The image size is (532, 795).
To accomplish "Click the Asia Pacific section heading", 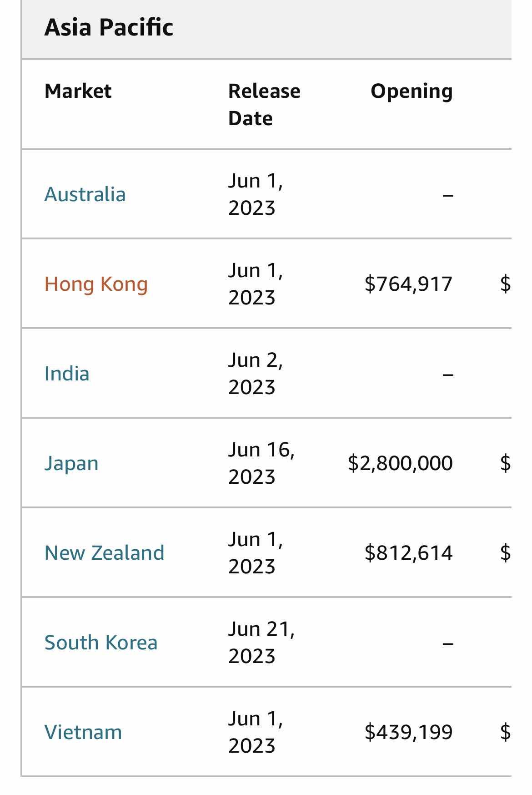I will click(x=109, y=27).
